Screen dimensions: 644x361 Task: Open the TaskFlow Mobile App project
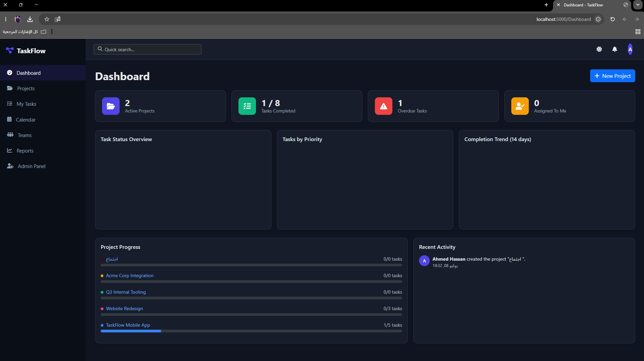click(x=128, y=325)
